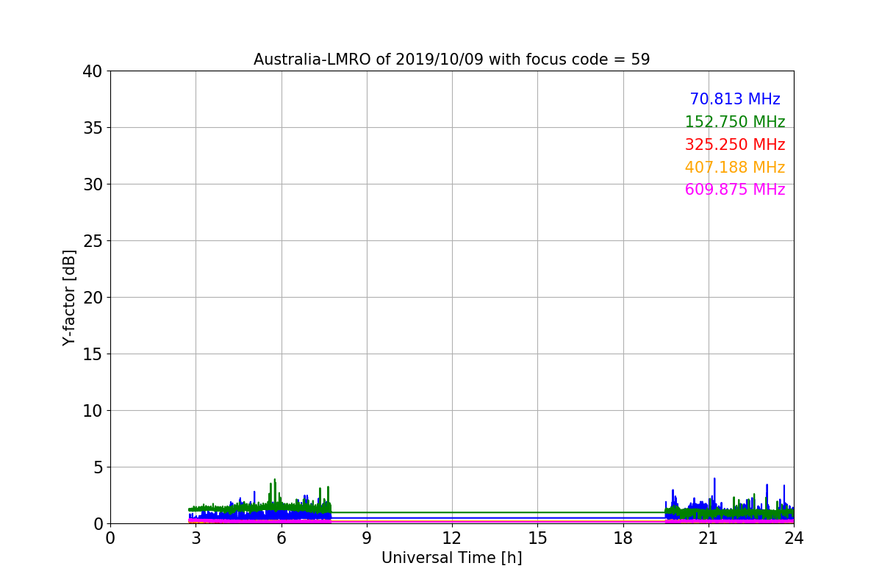
Task: Select the 18 tick on the time axis
Action: click(623, 538)
